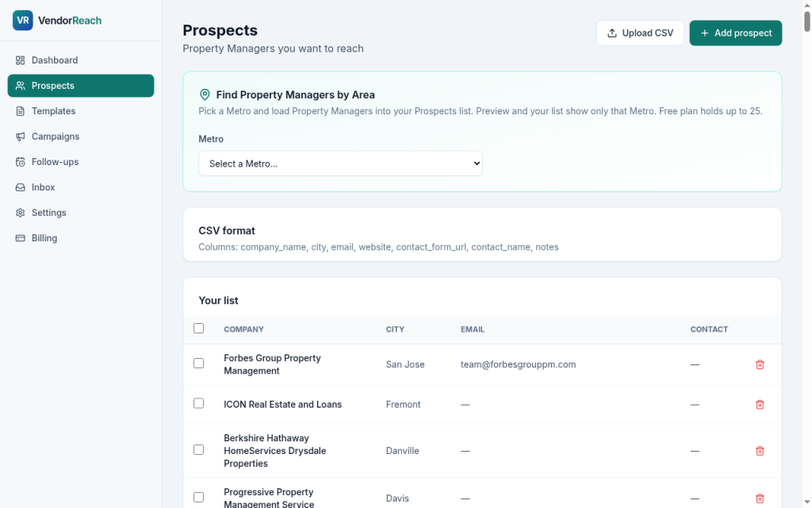Click the Campaigns megaphone icon

point(20,137)
